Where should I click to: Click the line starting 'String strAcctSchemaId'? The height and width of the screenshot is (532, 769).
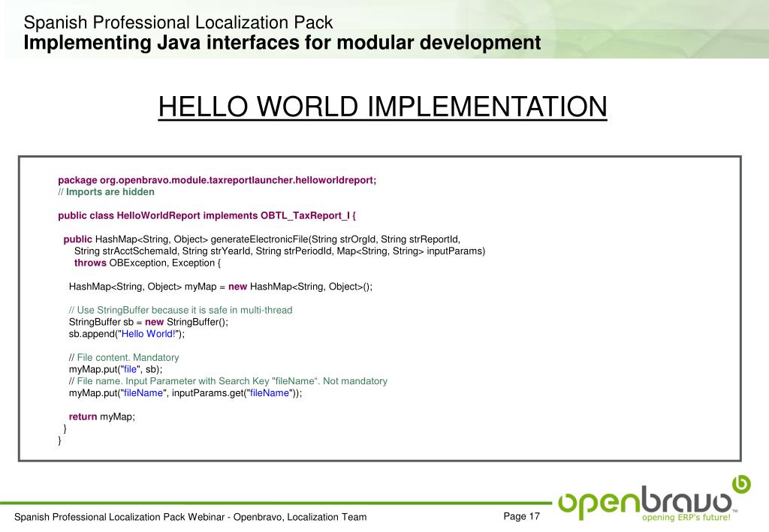click(x=279, y=251)
